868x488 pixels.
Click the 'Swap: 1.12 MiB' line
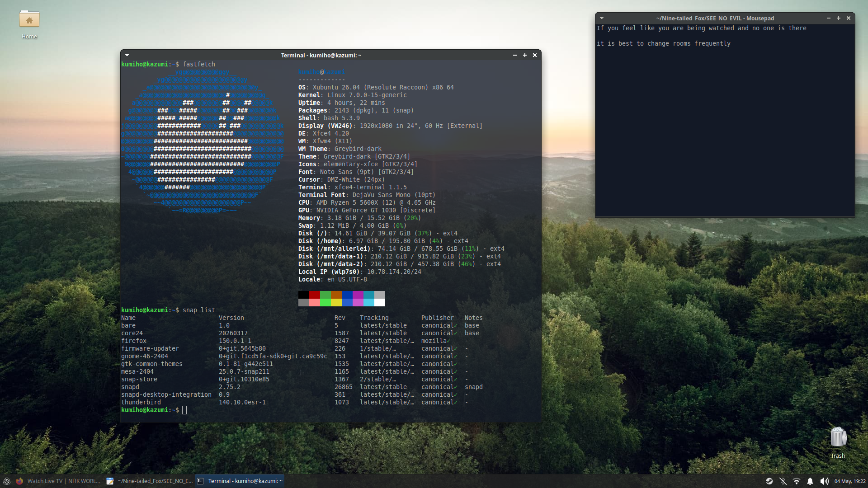tap(353, 225)
